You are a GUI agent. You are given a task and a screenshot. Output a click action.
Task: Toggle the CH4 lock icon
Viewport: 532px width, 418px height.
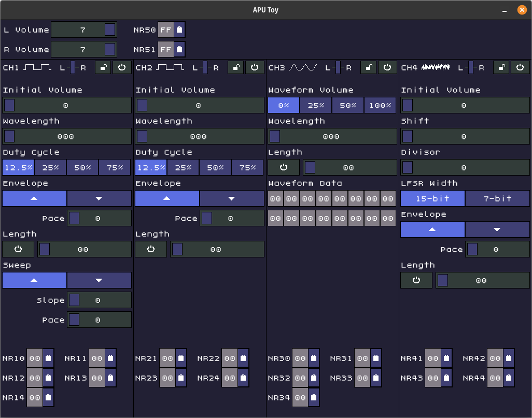tap(501, 67)
